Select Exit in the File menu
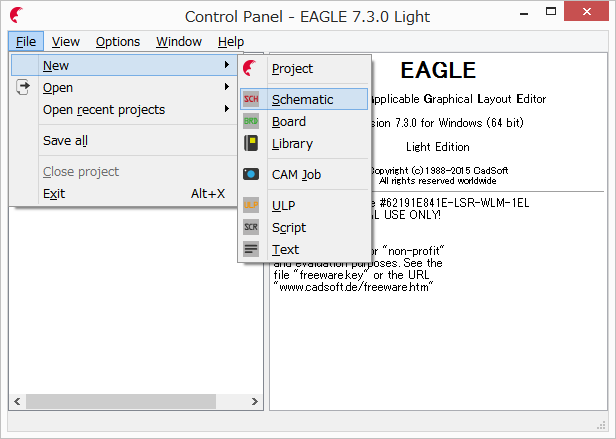This screenshot has height=439, width=616. (124, 193)
